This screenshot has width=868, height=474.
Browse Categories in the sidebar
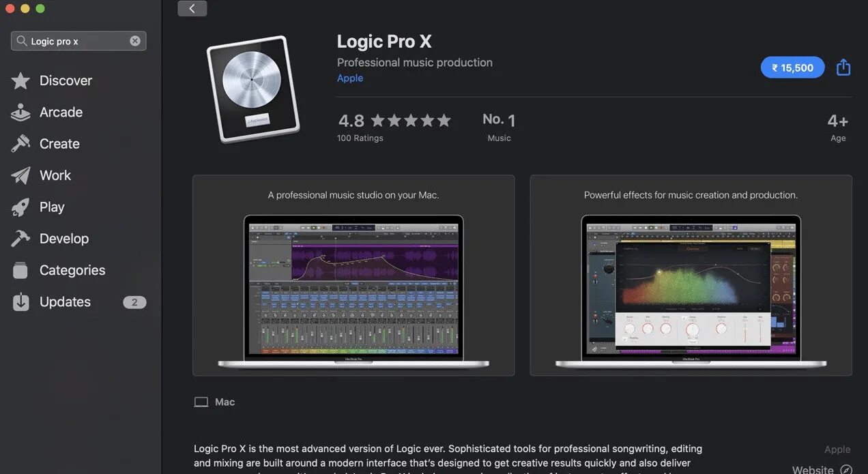click(x=72, y=270)
